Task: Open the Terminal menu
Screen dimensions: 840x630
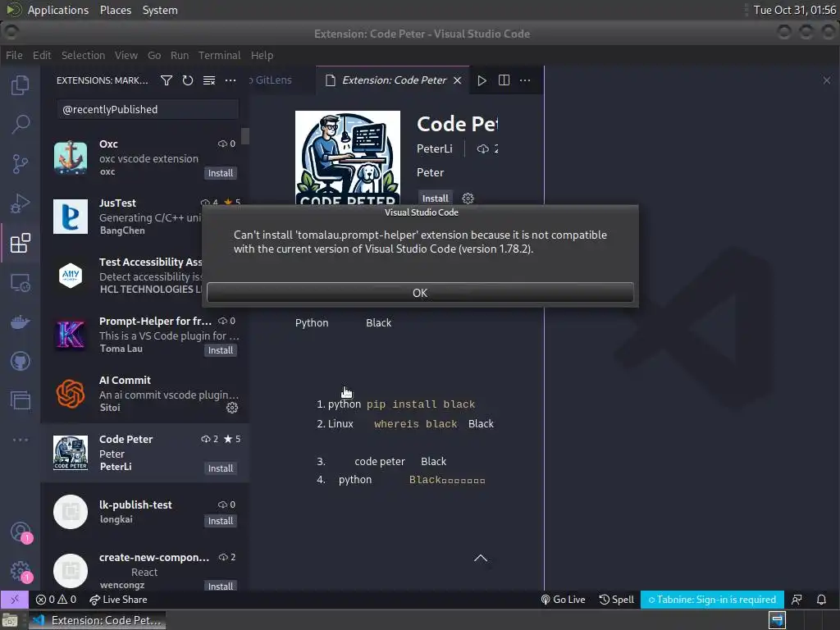Action: click(219, 55)
